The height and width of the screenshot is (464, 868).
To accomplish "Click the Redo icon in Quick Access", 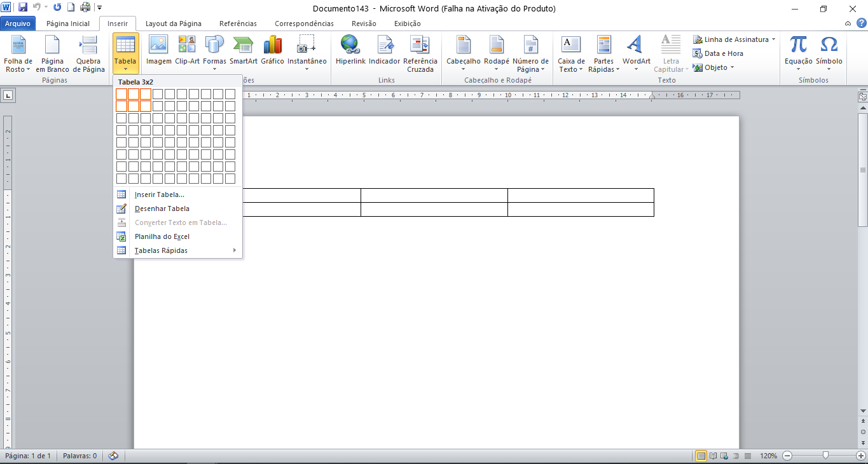I will [x=57, y=8].
